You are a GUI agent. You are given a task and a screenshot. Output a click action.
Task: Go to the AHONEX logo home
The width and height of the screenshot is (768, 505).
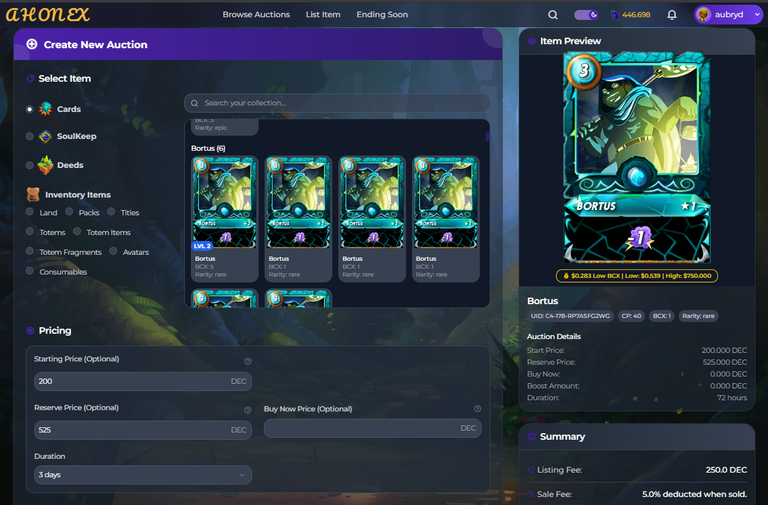pyautogui.click(x=48, y=15)
